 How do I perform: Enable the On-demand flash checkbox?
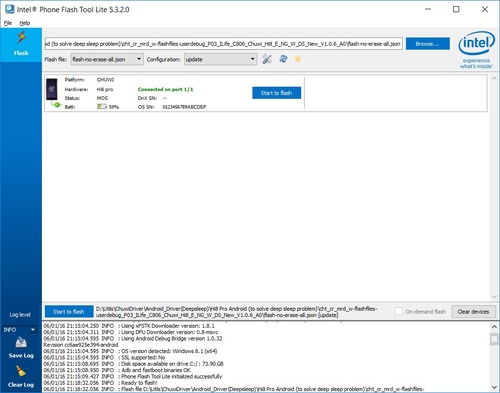[399, 311]
